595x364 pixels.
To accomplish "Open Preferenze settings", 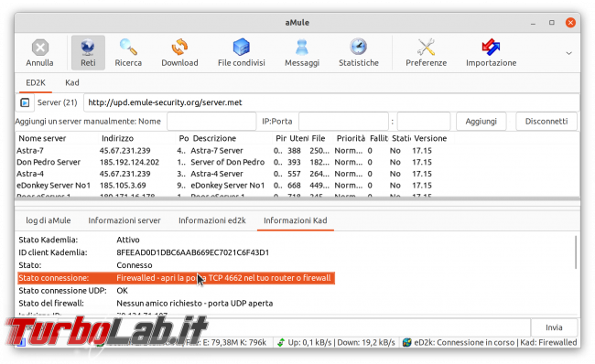I will (x=426, y=53).
